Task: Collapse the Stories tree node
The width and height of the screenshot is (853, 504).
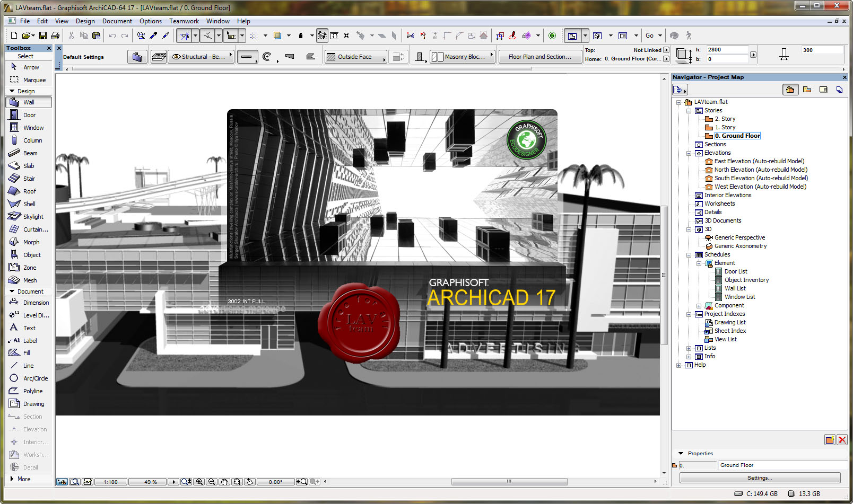Action: [x=689, y=111]
